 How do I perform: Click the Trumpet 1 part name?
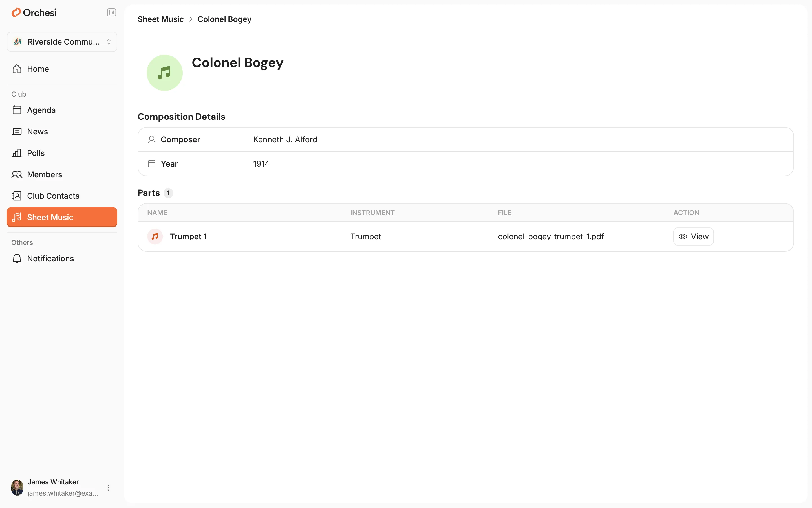click(x=188, y=237)
